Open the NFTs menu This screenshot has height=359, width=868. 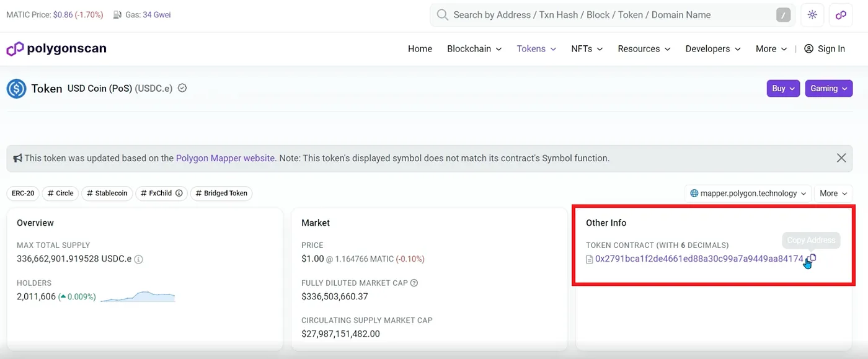pos(587,49)
